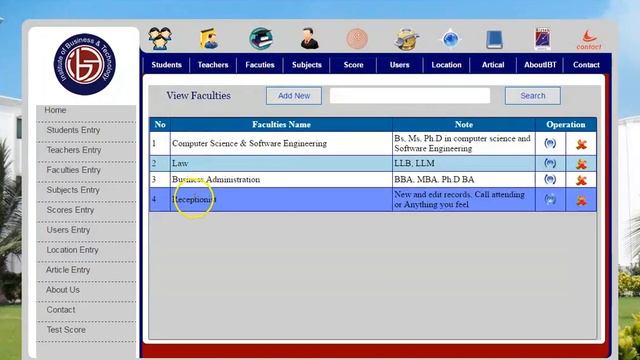The image size is (640, 360).
Task: Open Faculties Entry in the sidebar
Action: pos(73,170)
